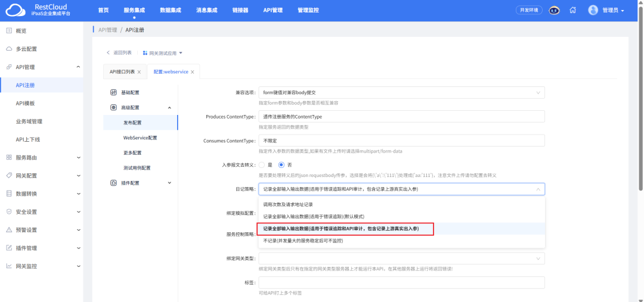Select 是 for 入参报文去转义

coord(261,164)
